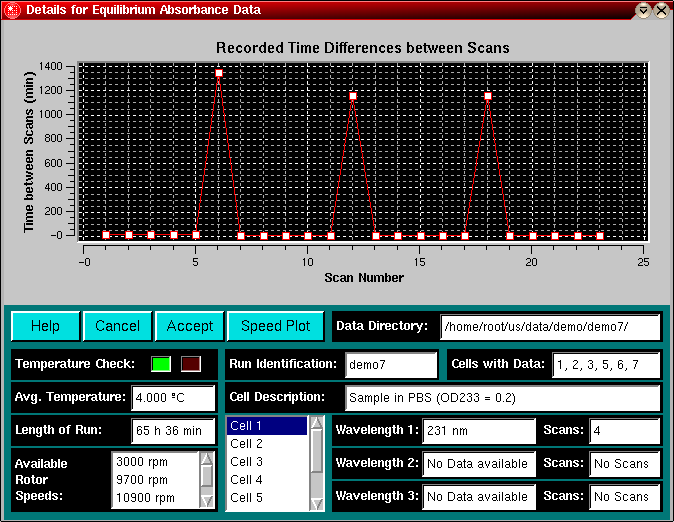Viewport: 674px width, 522px height.
Task: Close the Equilibrium Absorbance Data window
Action: [x=662, y=10]
